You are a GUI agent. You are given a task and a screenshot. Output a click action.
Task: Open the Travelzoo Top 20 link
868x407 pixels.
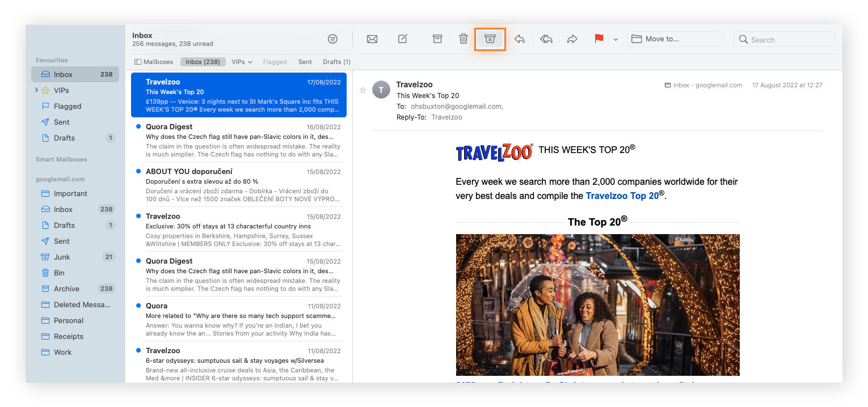pyautogui.click(x=622, y=196)
